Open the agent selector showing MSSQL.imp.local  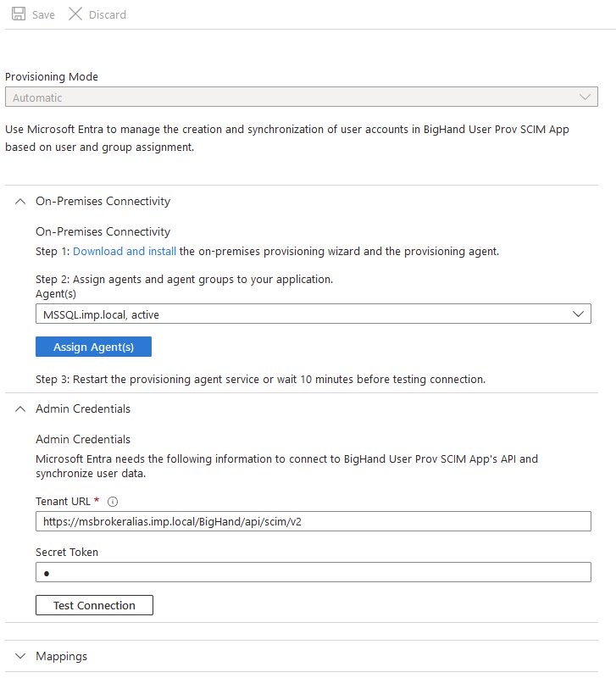[314, 314]
